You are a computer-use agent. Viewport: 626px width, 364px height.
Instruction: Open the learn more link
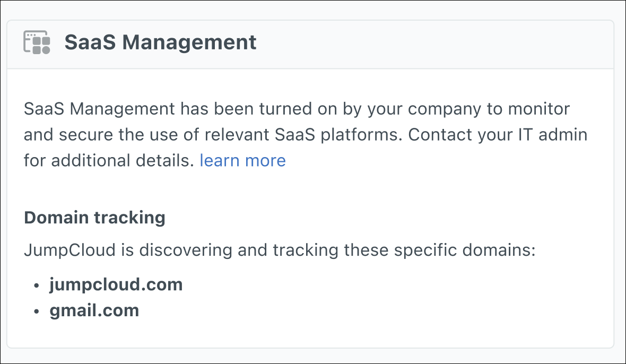pyautogui.click(x=242, y=160)
